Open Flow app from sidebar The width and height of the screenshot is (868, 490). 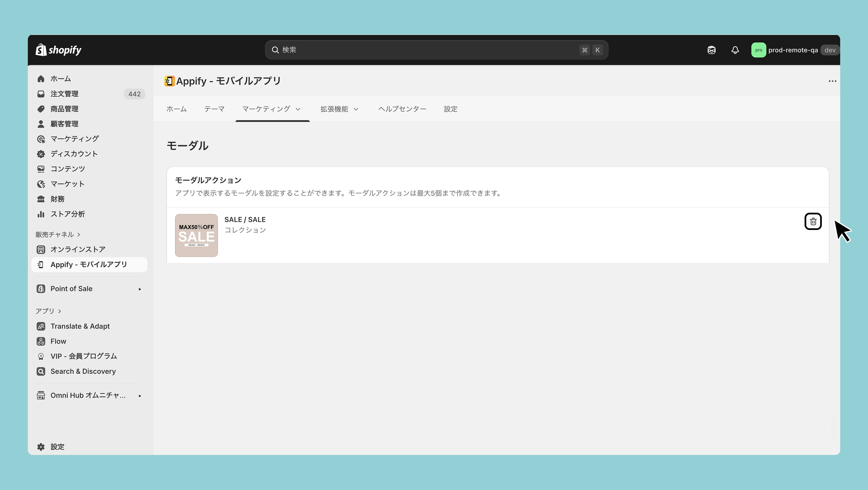pos(58,341)
